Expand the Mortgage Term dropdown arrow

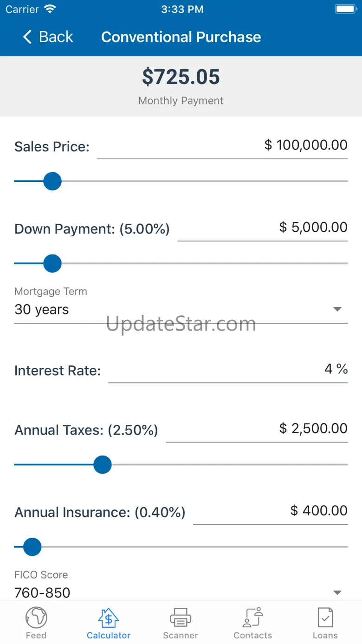337,309
